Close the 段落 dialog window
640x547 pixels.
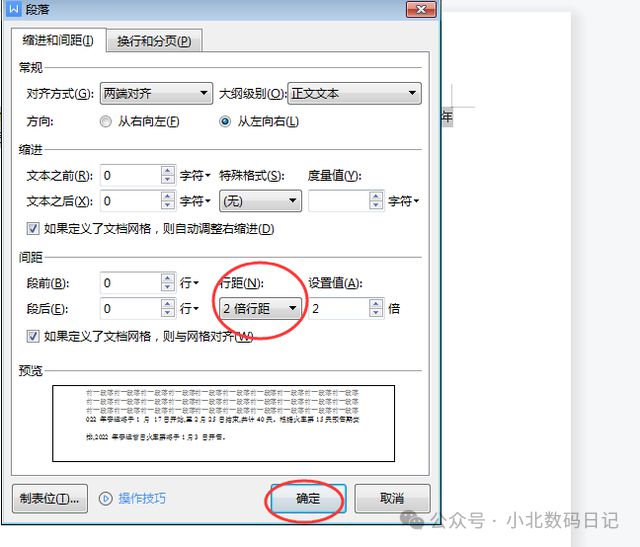421,9
